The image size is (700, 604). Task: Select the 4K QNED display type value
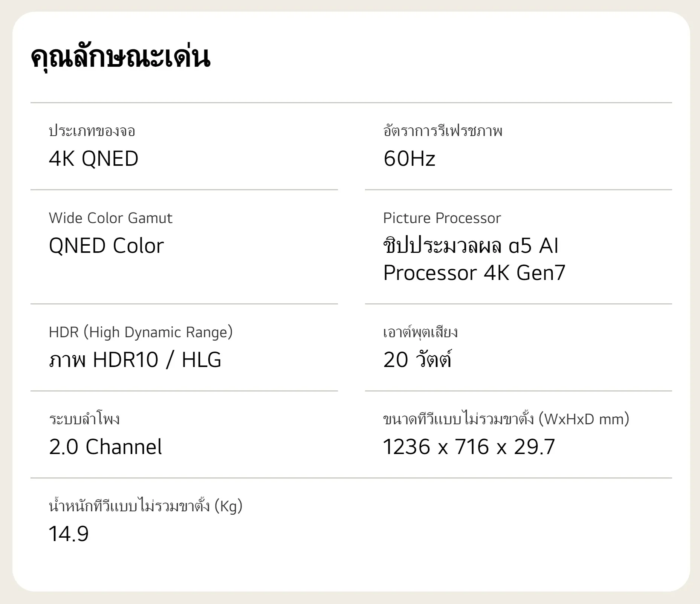(93, 158)
